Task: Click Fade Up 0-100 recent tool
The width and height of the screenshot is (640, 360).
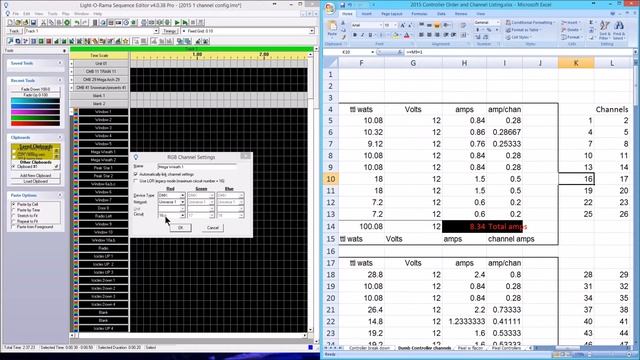Action: pos(36,95)
